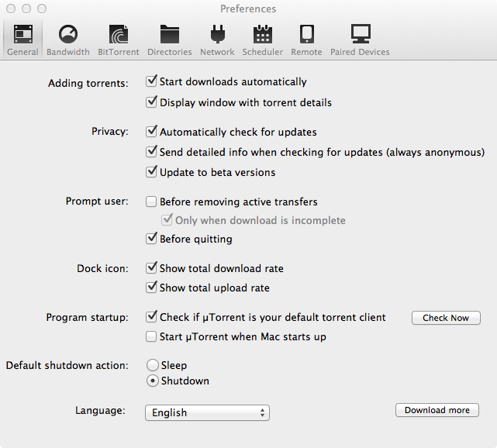The height and width of the screenshot is (448, 497).
Task: Enable Start µTorrent when Mac starts up
Action: pos(151,336)
